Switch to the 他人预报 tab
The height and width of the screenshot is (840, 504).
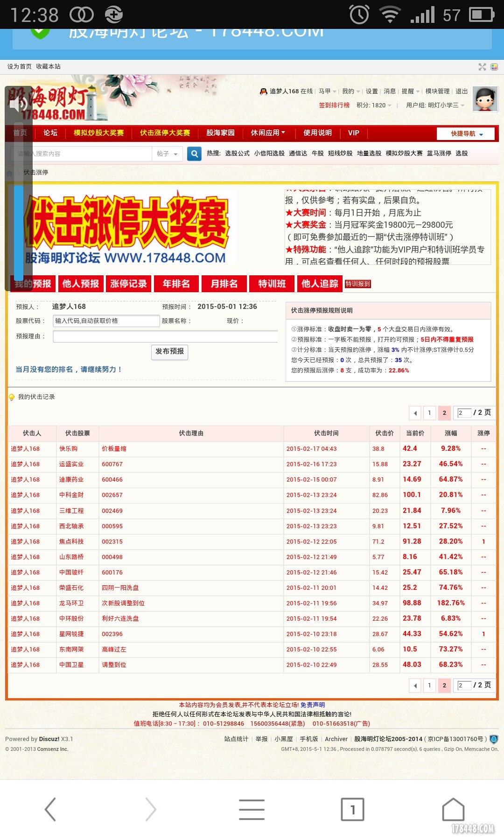point(81,284)
